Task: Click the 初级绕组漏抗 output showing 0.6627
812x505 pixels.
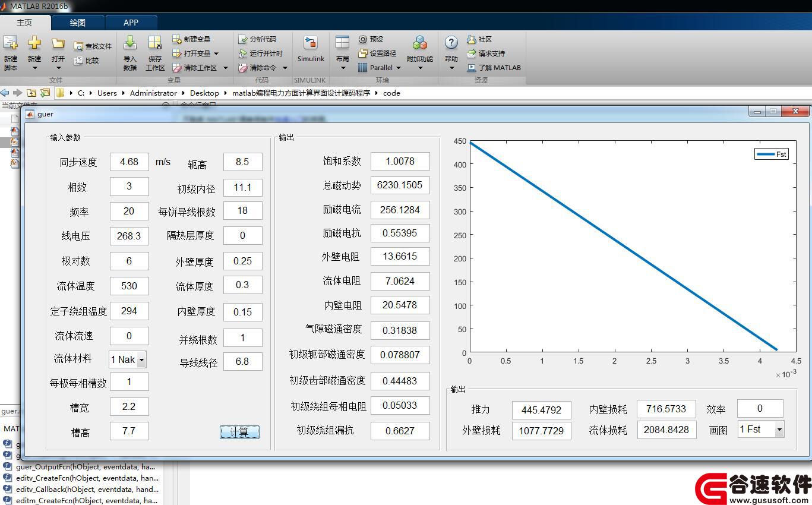Action: [400, 431]
